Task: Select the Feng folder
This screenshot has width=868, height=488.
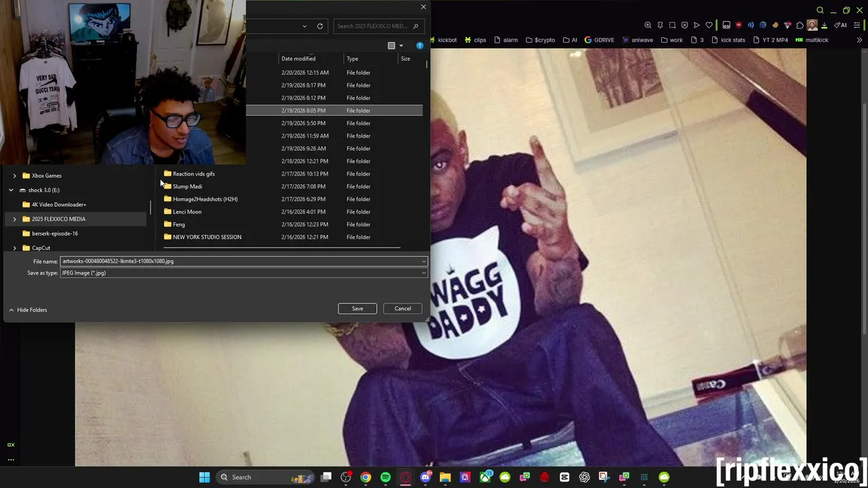Action: (x=174, y=224)
